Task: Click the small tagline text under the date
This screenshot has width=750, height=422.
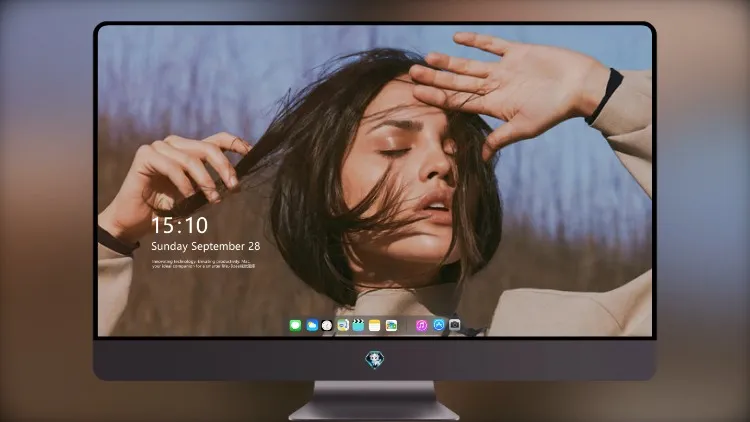Action: coord(203,264)
